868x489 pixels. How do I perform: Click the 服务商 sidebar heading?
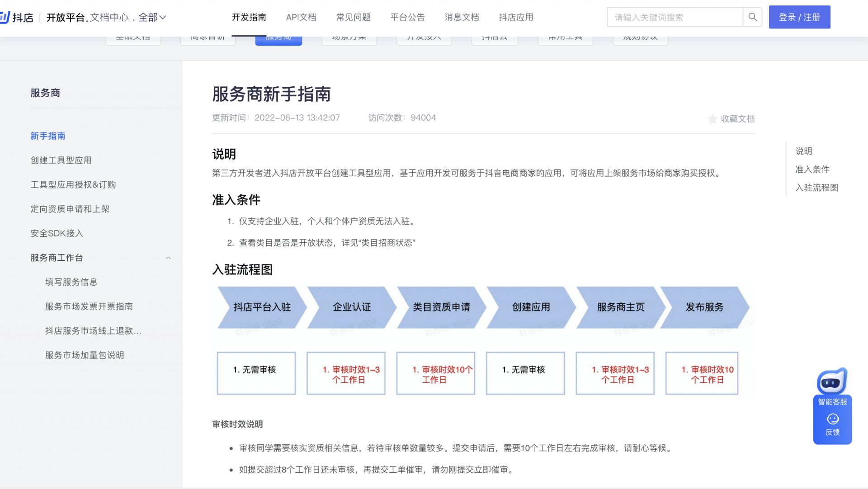click(45, 93)
